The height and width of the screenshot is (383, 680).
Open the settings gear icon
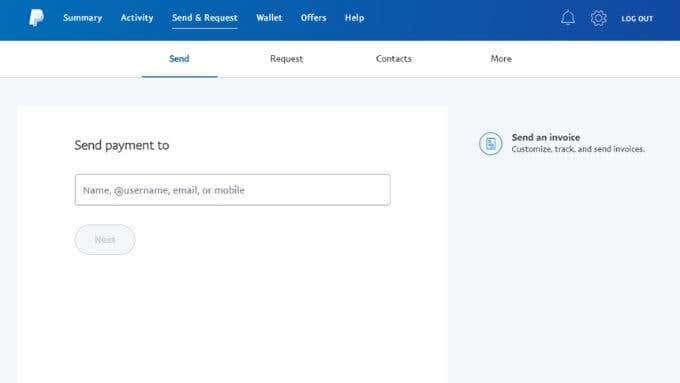tap(598, 18)
